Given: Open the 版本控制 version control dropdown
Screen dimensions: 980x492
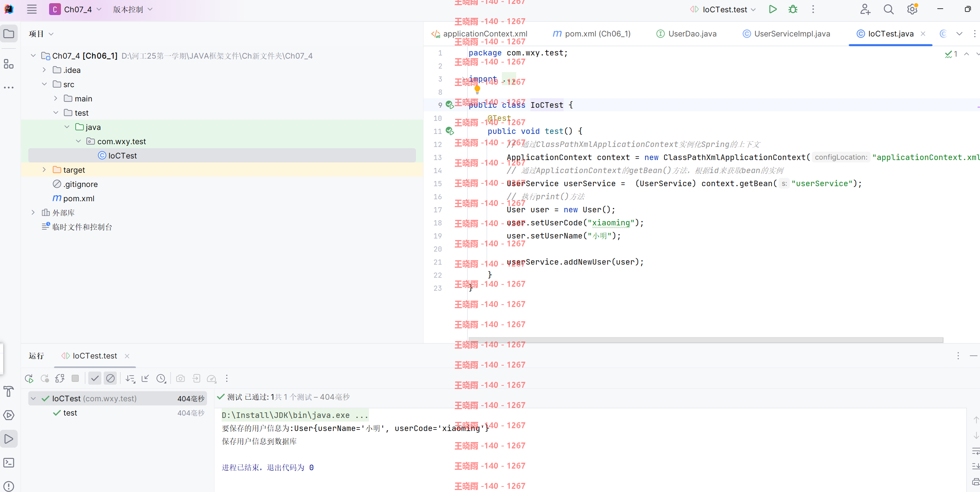Looking at the screenshot, I should point(133,9).
